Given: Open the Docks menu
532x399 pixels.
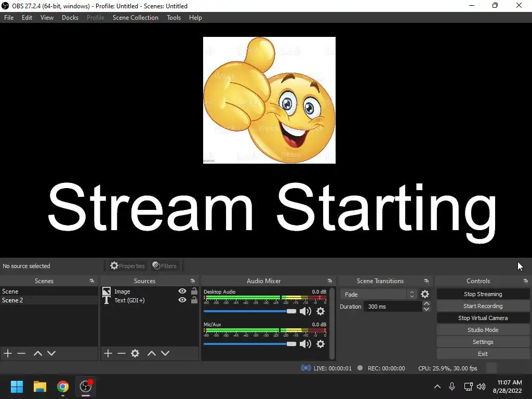Looking at the screenshot, I should coord(70,18).
